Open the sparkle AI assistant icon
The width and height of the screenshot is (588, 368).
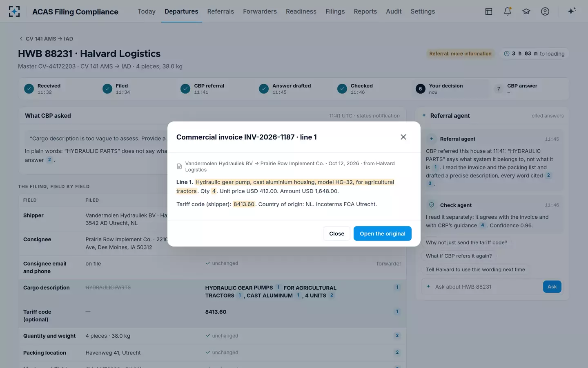point(572,11)
